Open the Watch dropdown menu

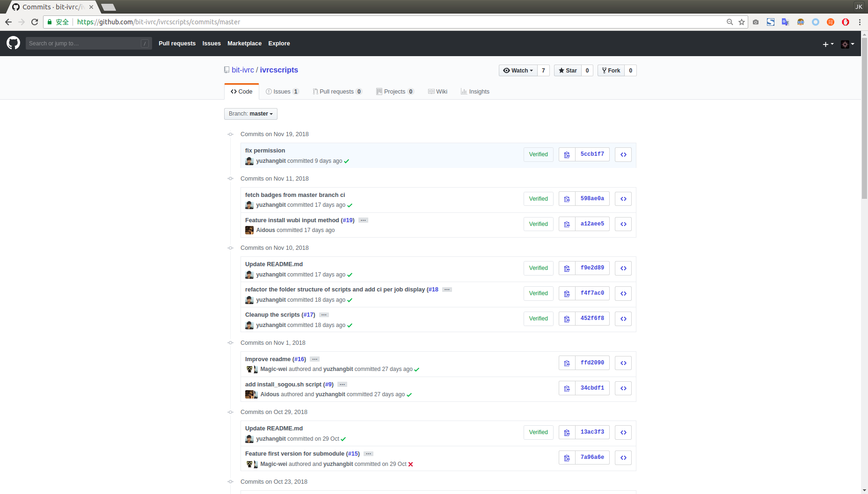(x=518, y=70)
